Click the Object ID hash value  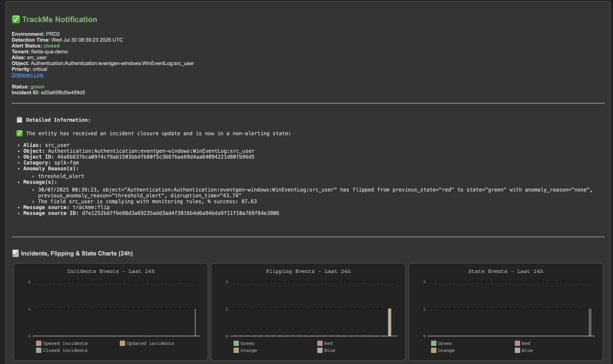pyautogui.click(x=156, y=157)
